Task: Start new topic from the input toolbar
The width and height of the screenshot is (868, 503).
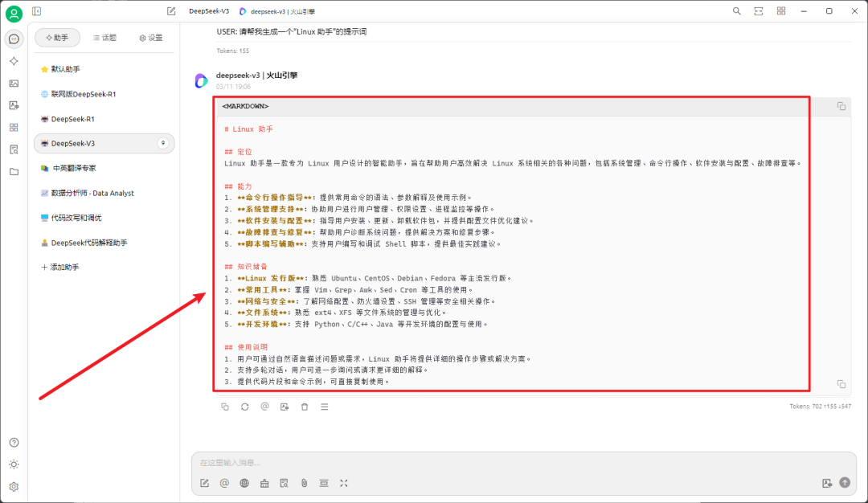Action: [x=204, y=483]
